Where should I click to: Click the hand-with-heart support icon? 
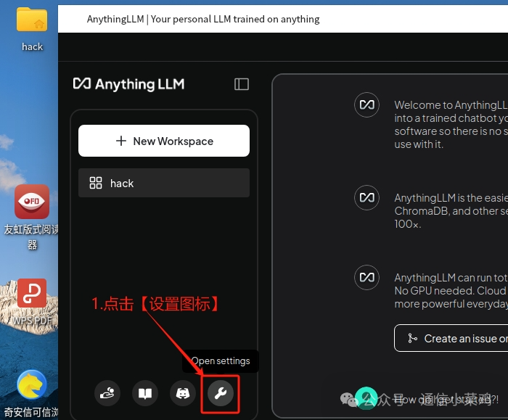pos(107,393)
